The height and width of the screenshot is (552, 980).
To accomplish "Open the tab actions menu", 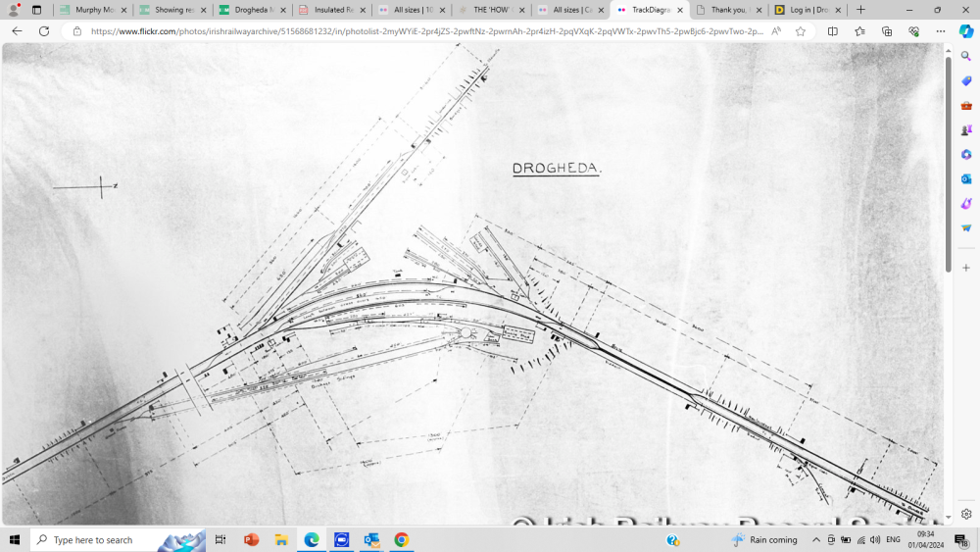I will (x=36, y=10).
